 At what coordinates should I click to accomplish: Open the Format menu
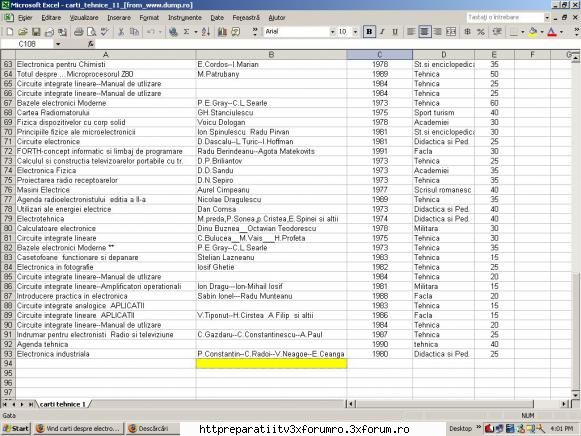pyautogui.click(x=149, y=17)
